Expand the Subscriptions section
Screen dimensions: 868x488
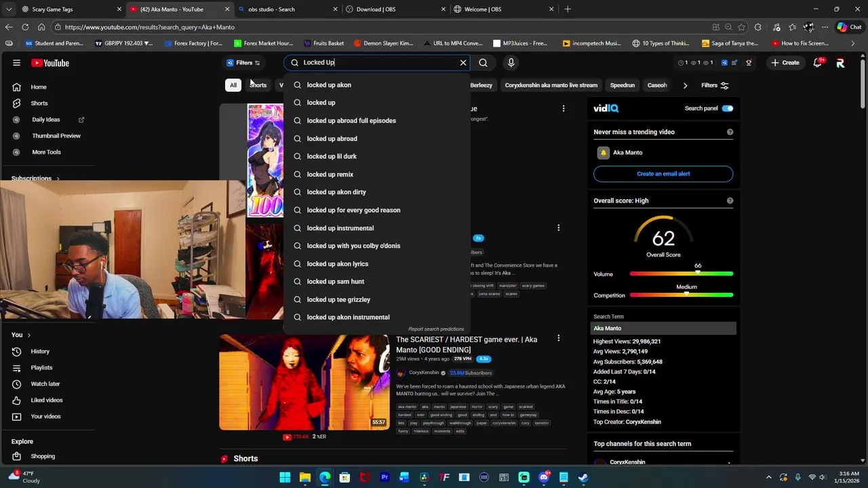click(35, 178)
